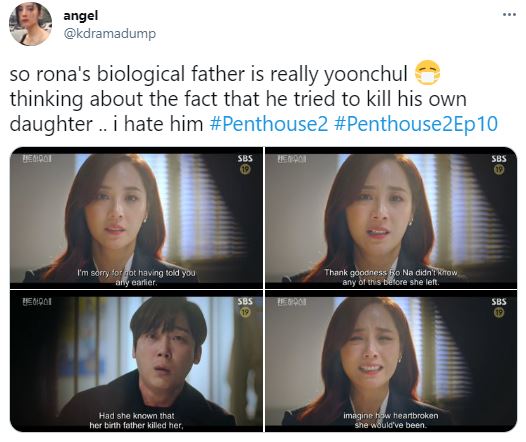Click the subtitle 'she would've been.'
The height and width of the screenshot is (442, 526).
pos(391,425)
